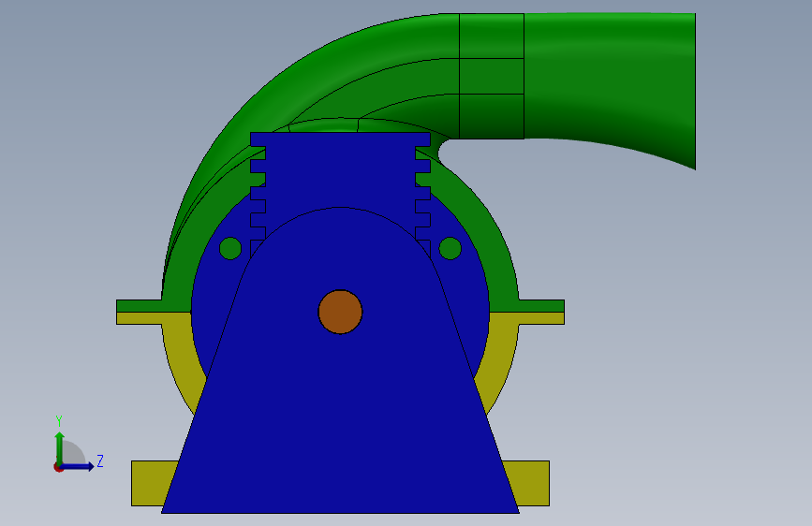Pick the right green bolt hole circle
The height and width of the screenshot is (526, 812).
pyautogui.click(x=450, y=249)
